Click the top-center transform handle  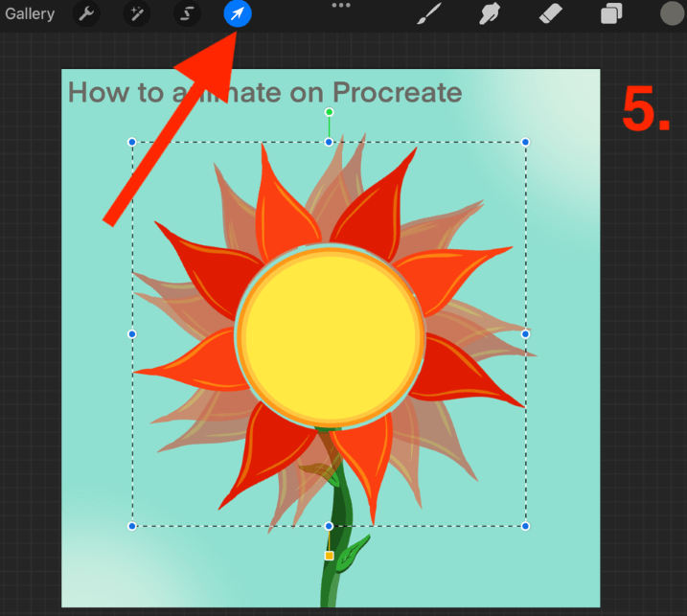(x=329, y=142)
